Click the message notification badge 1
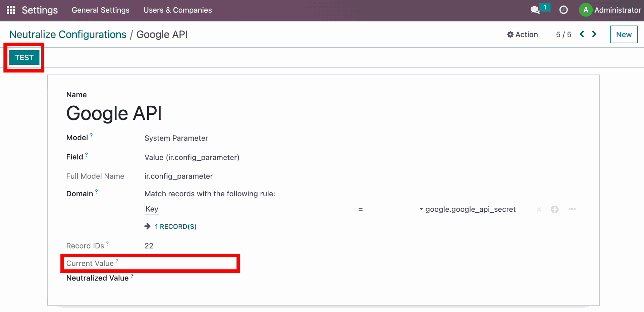This screenshot has height=312, width=644. tap(545, 7)
